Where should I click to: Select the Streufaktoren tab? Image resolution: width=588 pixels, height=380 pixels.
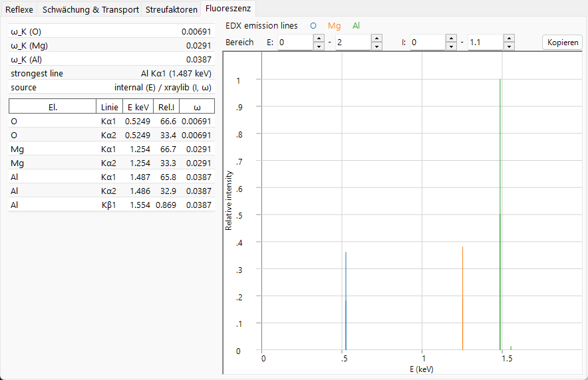click(x=172, y=9)
